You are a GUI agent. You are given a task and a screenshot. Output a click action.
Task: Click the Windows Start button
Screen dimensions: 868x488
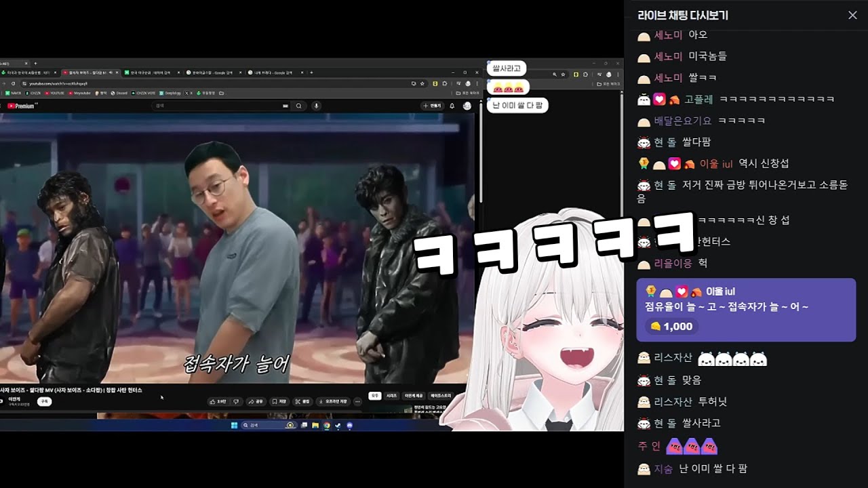(x=234, y=426)
